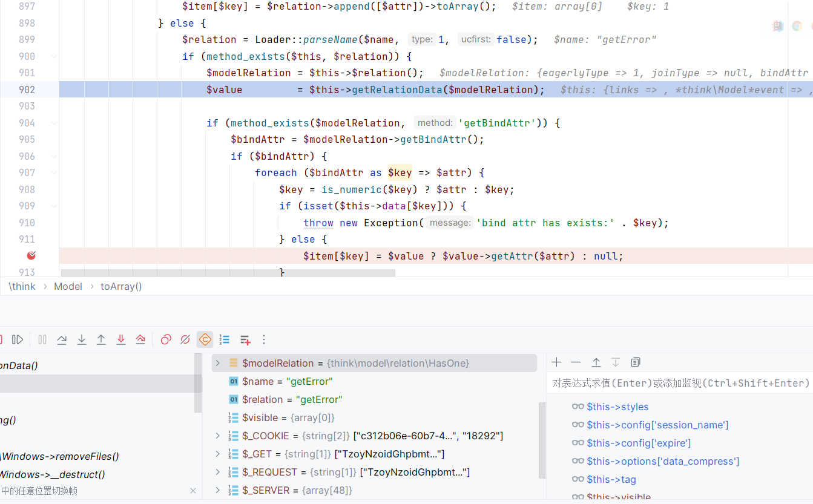Collapse the code fold arrow at line 909
813x504 pixels.
click(54, 206)
